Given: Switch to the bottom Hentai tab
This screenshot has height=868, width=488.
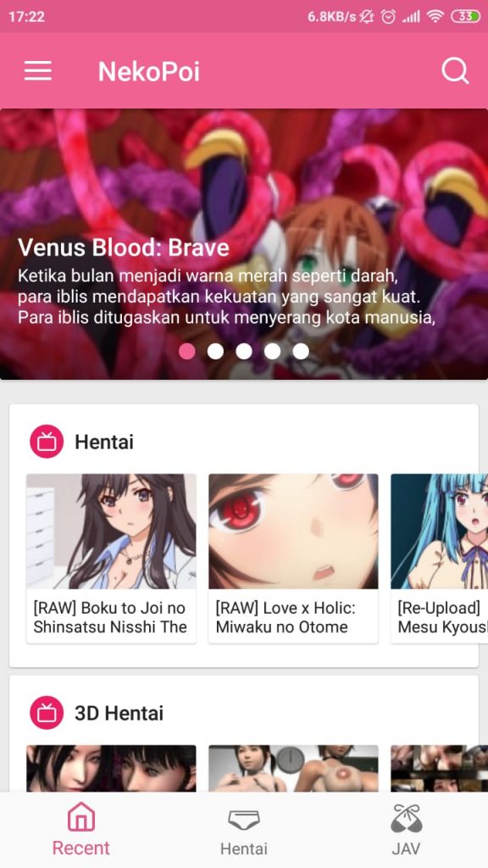Looking at the screenshot, I should click(244, 832).
